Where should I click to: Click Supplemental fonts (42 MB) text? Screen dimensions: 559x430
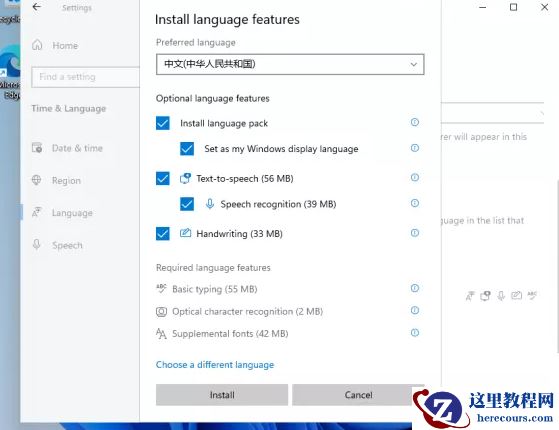coord(230,334)
